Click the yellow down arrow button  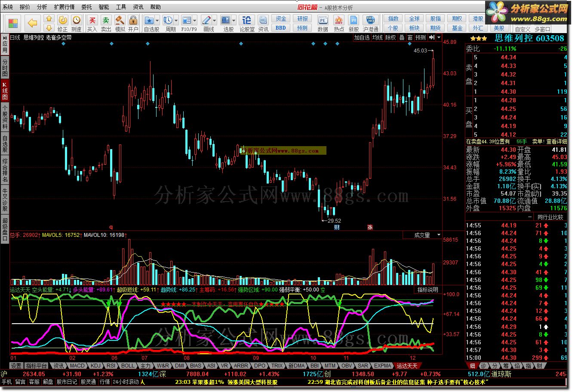coord(49,28)
